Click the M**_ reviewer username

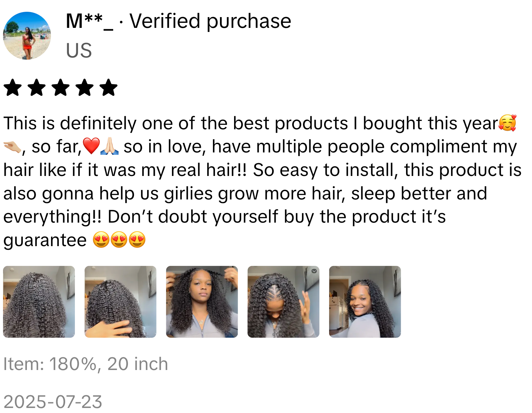click(x=89, y=21)
